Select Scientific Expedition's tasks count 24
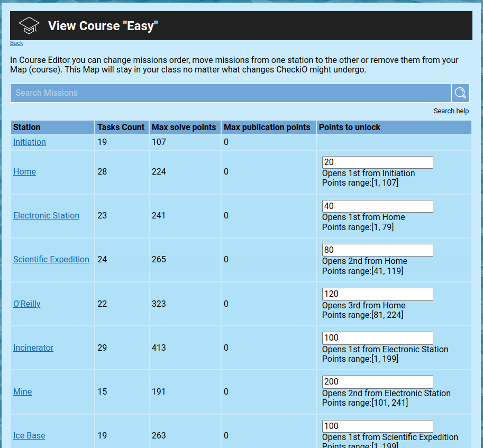 (x=102, y=259)
